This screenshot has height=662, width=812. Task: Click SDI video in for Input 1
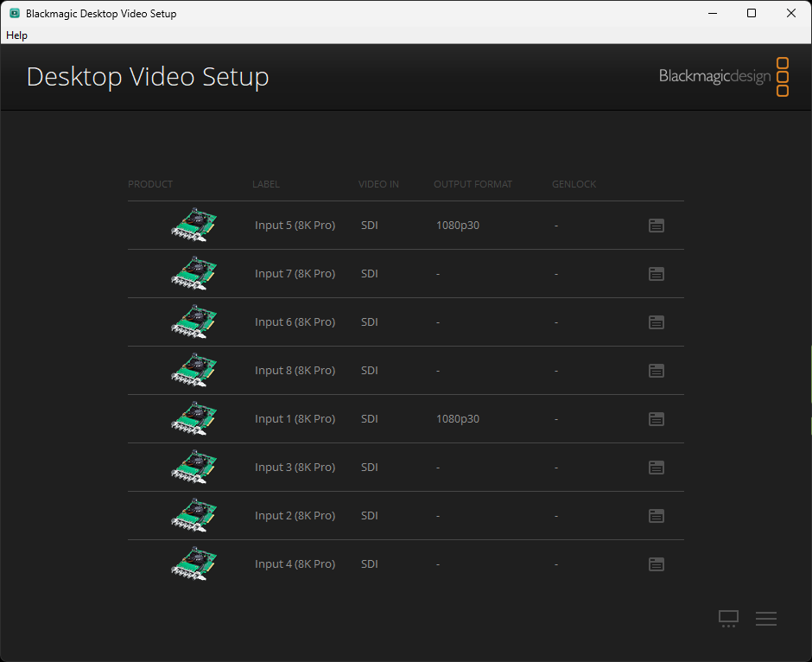[369, 419]
